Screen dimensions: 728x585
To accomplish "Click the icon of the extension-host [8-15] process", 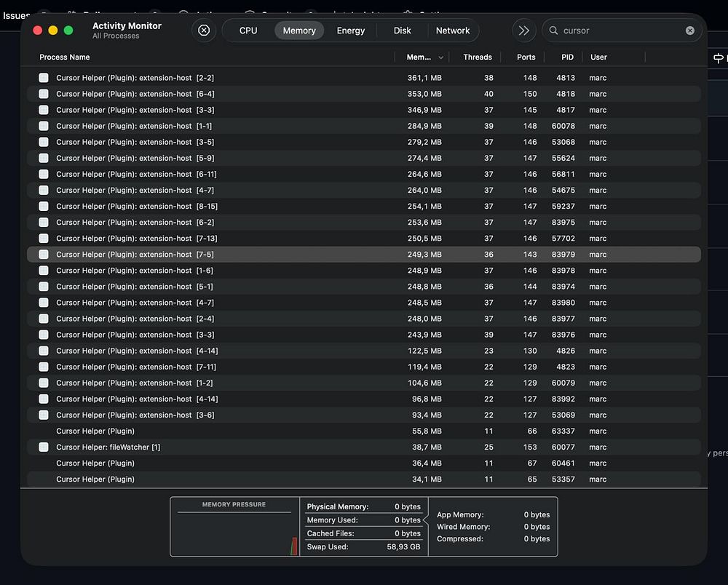I will coord(44,207).
